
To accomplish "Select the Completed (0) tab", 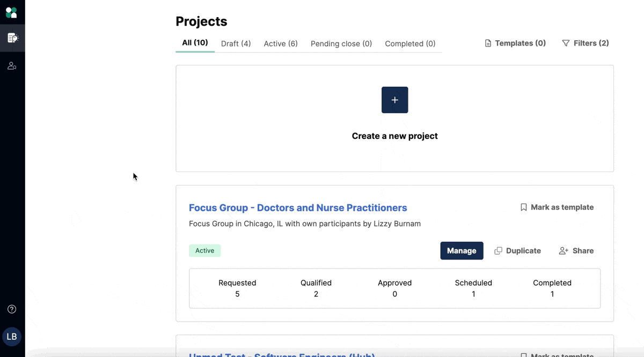I will point(410,44).
